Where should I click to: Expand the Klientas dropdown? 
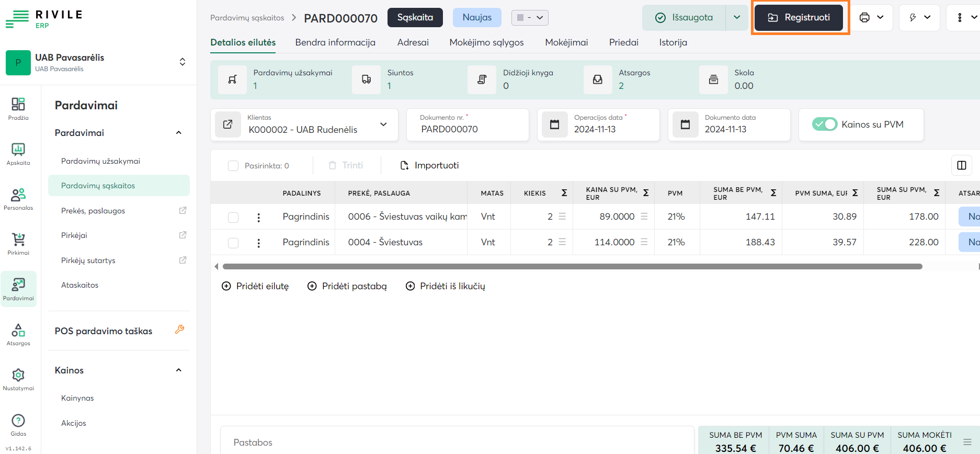coord(383,124)
